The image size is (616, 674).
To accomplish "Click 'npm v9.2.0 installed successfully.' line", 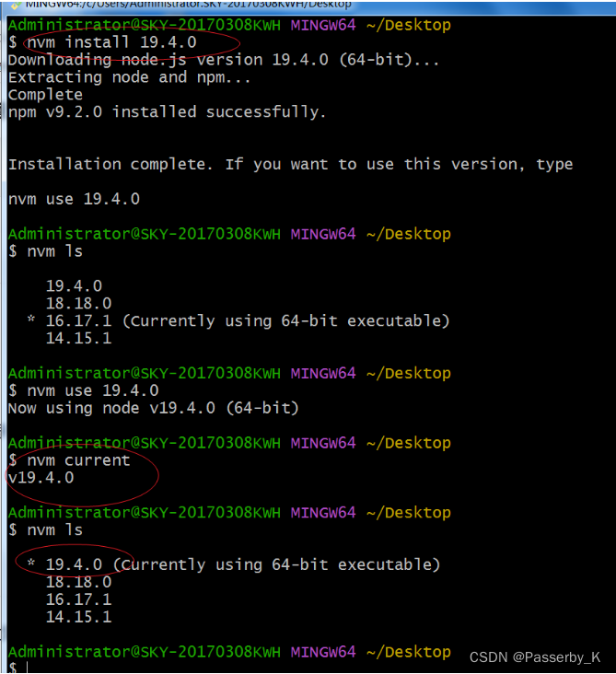I will [168, 112].
